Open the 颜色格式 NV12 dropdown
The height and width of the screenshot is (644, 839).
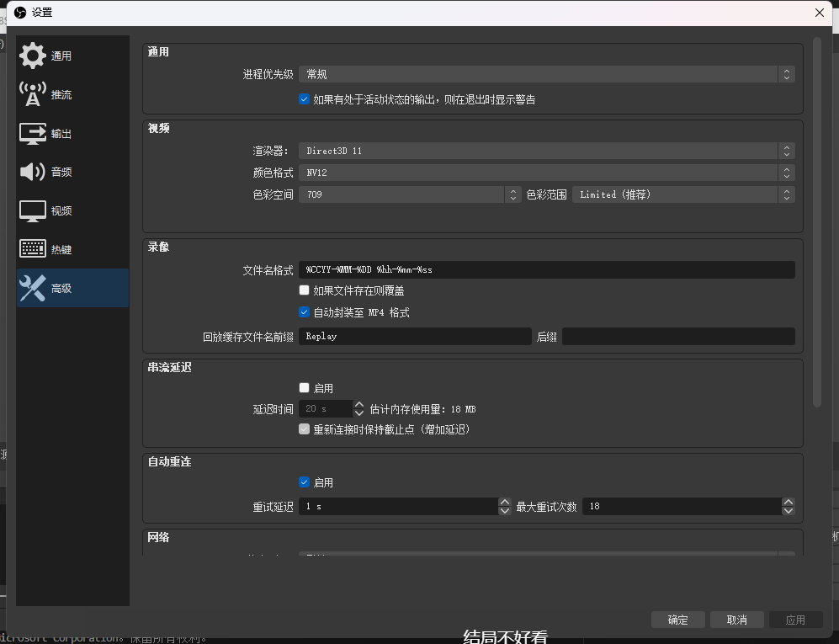point(546,173)
